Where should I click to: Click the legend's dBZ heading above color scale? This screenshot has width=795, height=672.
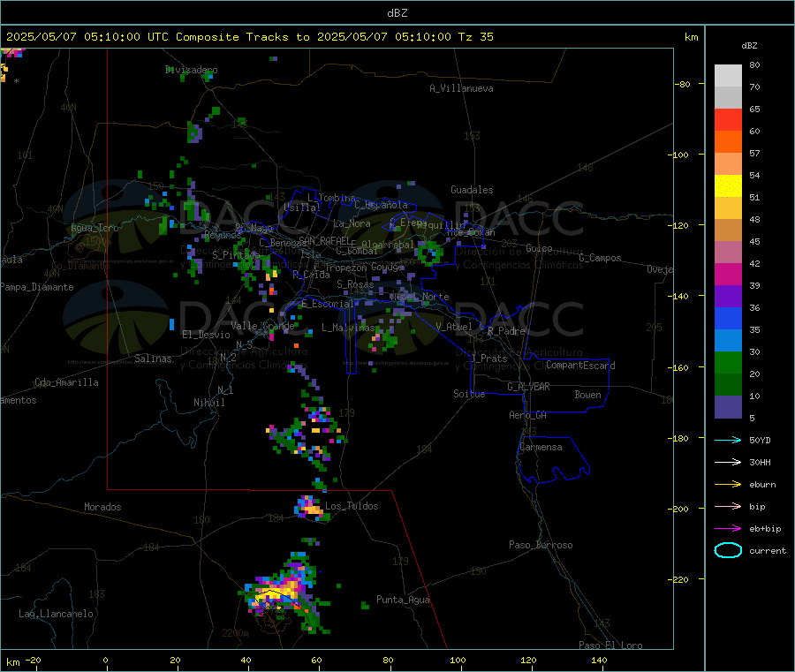(x=749, y=46)
